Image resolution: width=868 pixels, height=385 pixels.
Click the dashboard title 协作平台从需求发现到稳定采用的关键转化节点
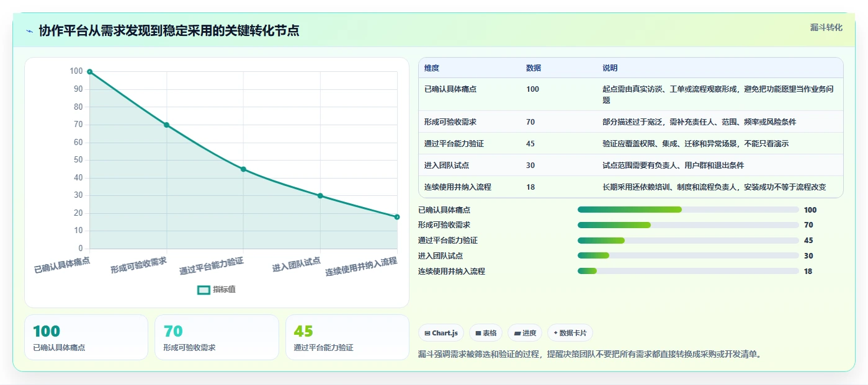[169, 31]
